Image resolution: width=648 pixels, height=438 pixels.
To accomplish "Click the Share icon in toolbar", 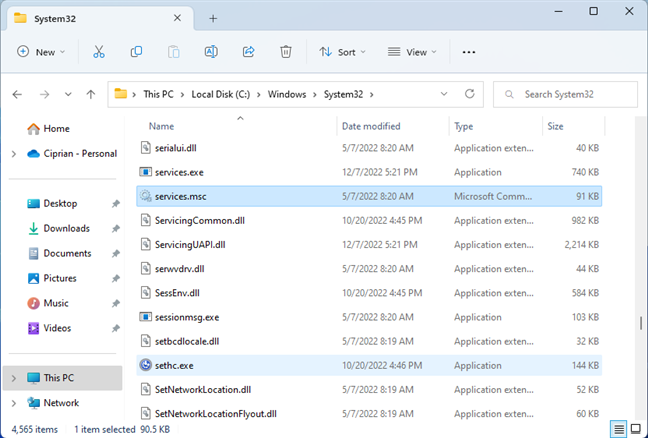I will click(248, 52).
